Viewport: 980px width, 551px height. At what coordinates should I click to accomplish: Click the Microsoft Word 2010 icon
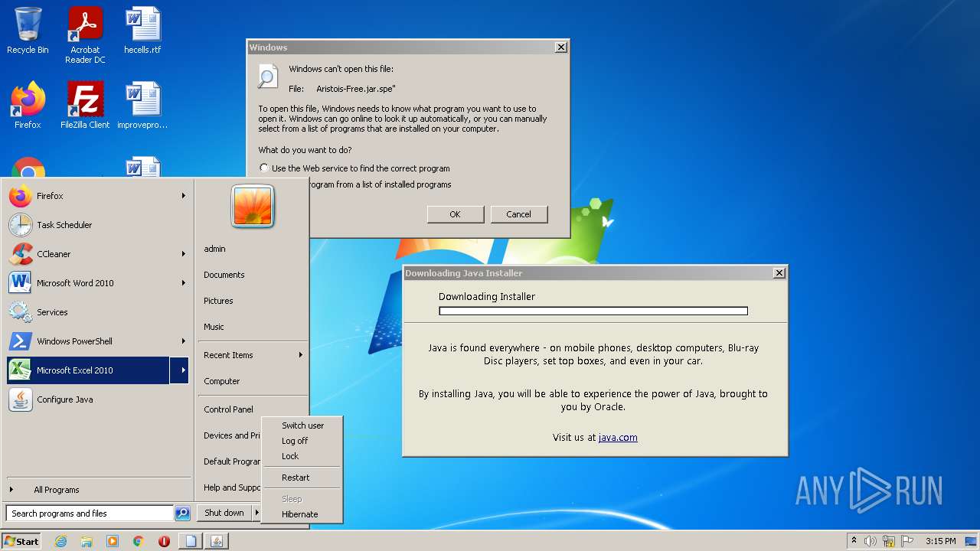(x=21, y=283)
